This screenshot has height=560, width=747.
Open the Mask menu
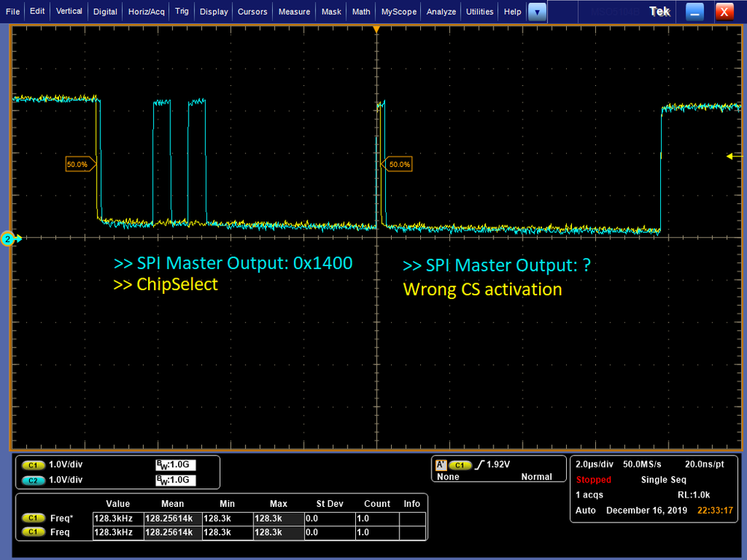click(x=331, y=11)
